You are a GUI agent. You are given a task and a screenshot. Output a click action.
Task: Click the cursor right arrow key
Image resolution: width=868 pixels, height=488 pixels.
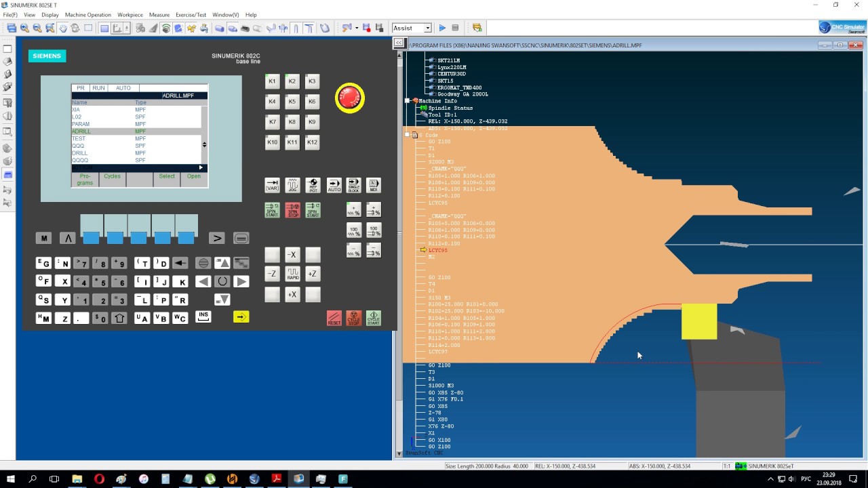click(x=241, y=281)
